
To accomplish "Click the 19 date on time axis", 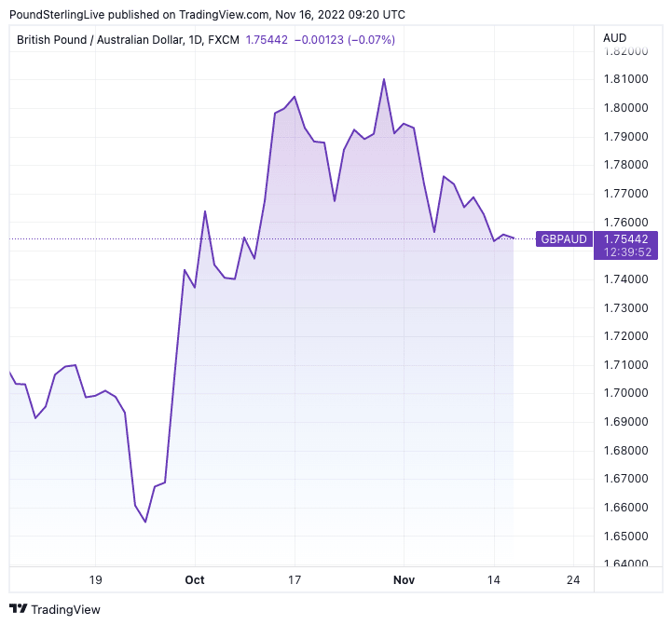I will 95,579.
